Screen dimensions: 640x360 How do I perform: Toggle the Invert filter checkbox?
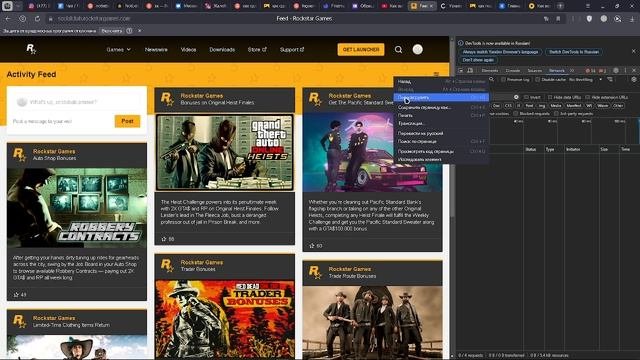[526, 97]
